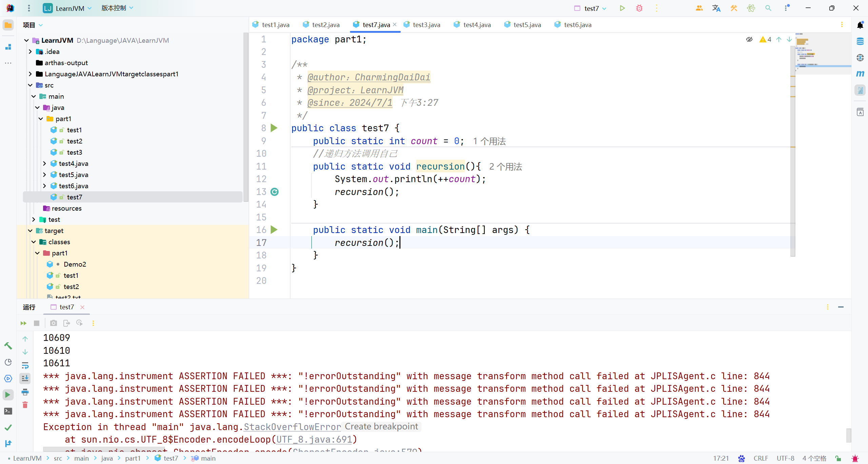Click the console vertical scrollbar

coord(848,435)
